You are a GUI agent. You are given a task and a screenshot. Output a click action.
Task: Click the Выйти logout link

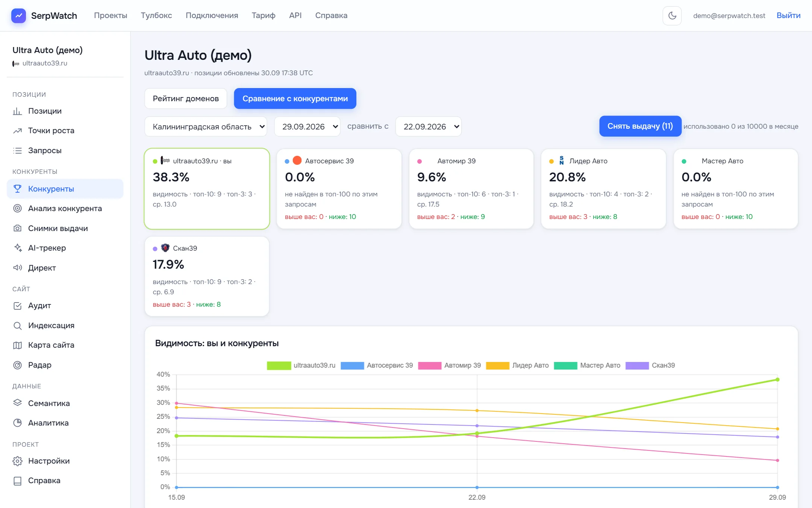coord(788,15)
